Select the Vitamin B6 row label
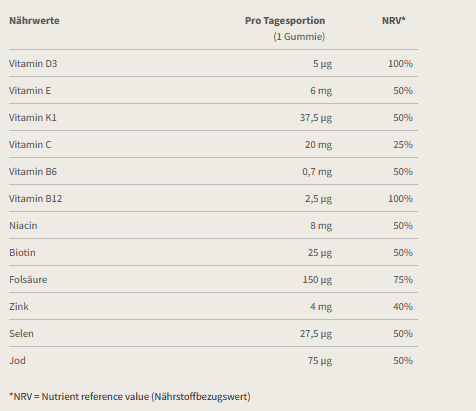476x411 pixels. 33,171
